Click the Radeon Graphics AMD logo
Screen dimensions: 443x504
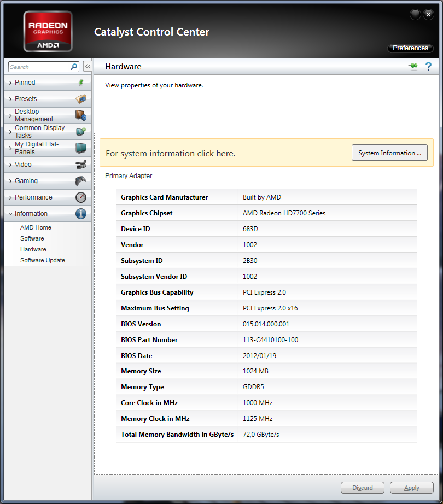click(48, 32)
